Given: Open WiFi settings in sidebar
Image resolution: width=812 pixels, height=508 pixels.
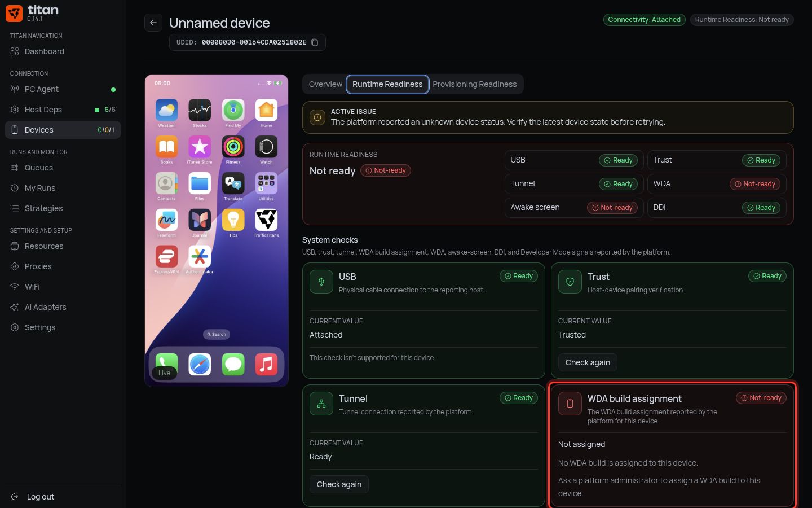Looking at the screenshot, I should 63,287.
